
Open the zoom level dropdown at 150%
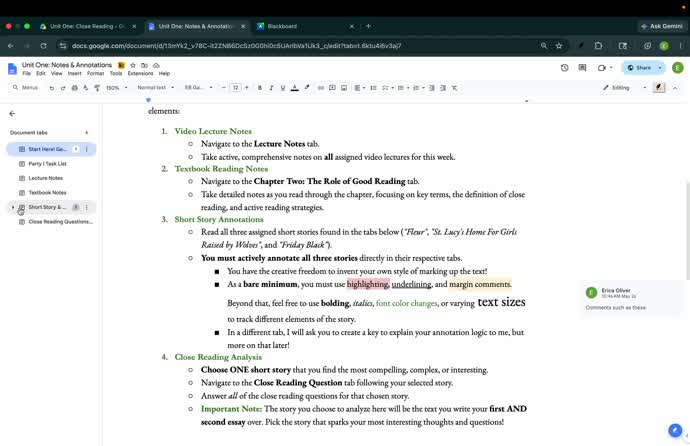[x=117, y=88]
